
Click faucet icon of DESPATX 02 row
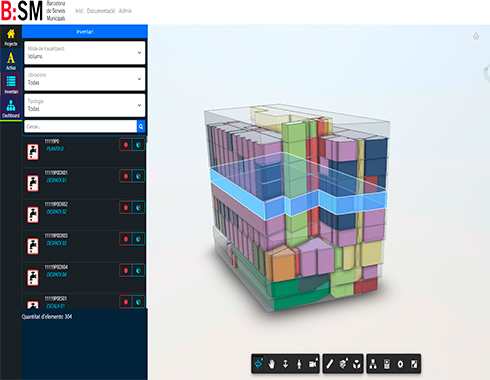[x=33, y=215]
